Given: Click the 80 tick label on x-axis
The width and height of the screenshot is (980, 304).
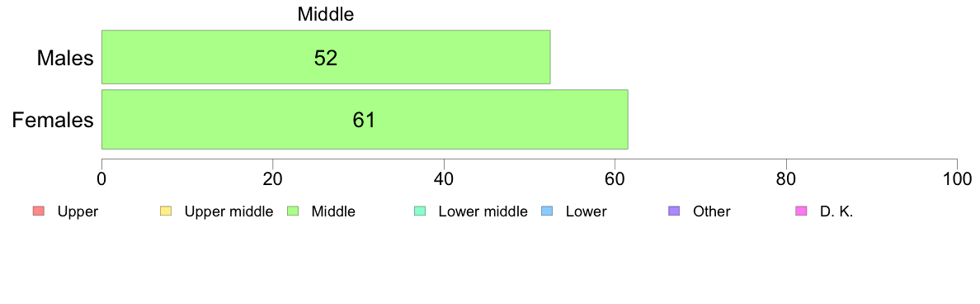Looking at the screenshot, I should 785,178.
